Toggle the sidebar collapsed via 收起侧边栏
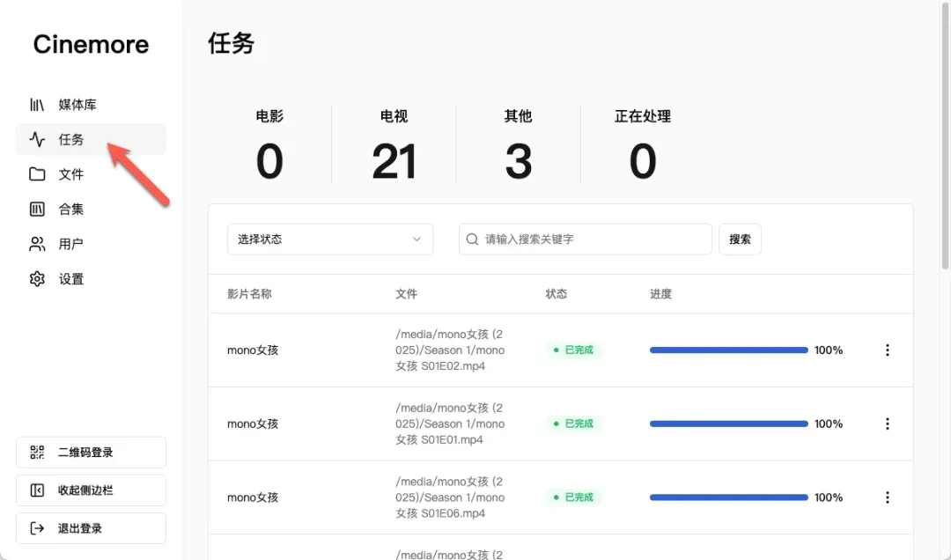The image size is (951, 560). 37,490
